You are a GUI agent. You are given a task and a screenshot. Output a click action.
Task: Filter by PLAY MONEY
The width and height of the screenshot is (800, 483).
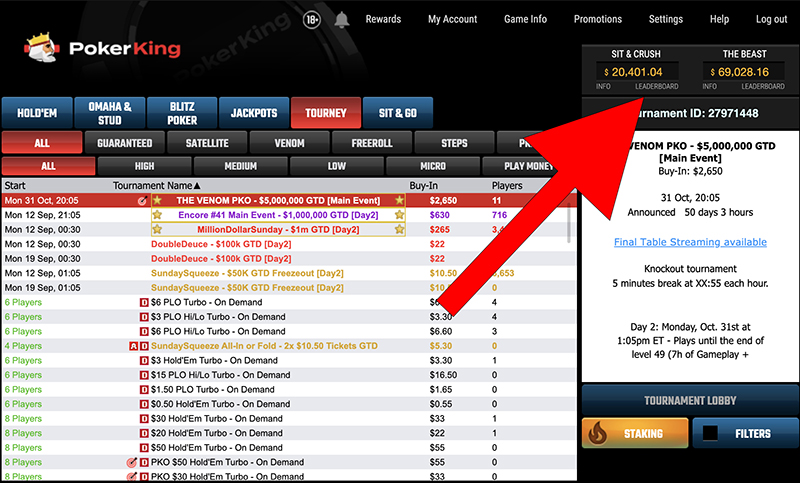click(x=528, y=166)
